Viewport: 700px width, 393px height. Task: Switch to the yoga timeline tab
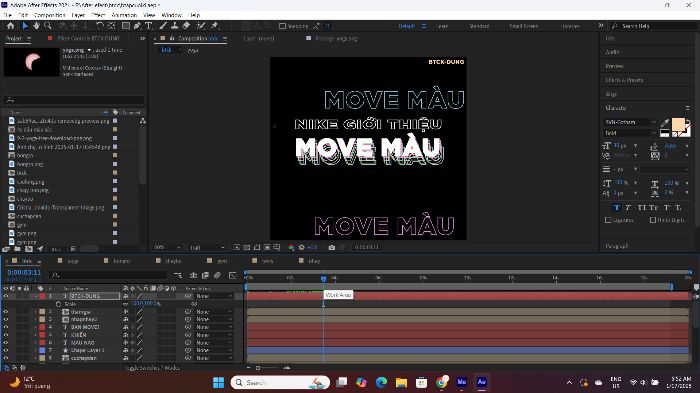[73, 261]
